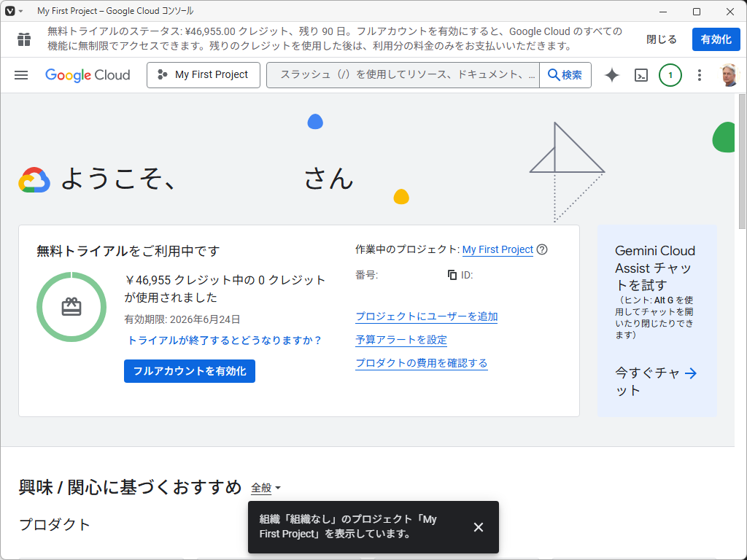View notifications via the green circled 1

[x=670, y=75]
